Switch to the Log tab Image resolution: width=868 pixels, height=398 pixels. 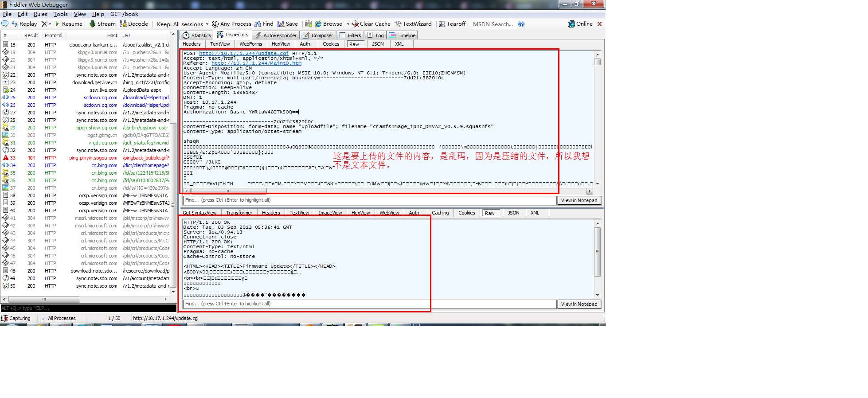(x=376, y=35)
